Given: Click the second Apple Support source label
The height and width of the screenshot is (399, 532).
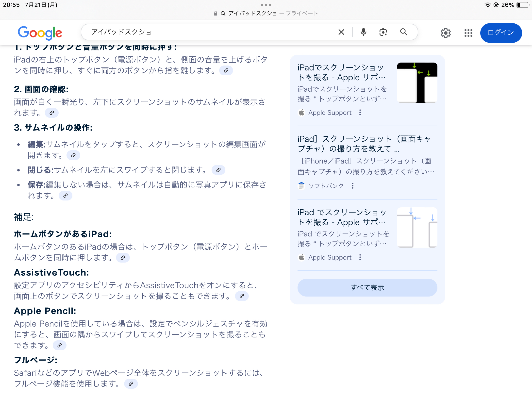Looking at the screenshot, I should click(x=330, y=257).
